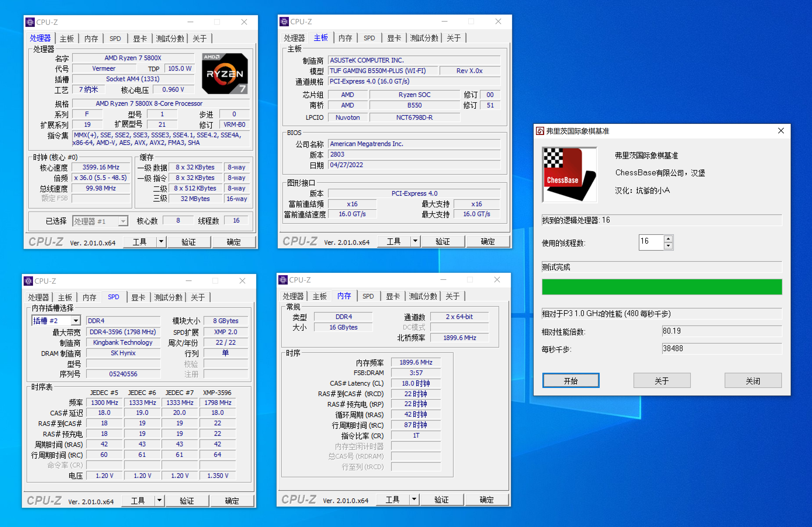Viewport: 812px width, 527px height.
Task: Click 工具 button in the mainboard window
Action: point(394,241)
